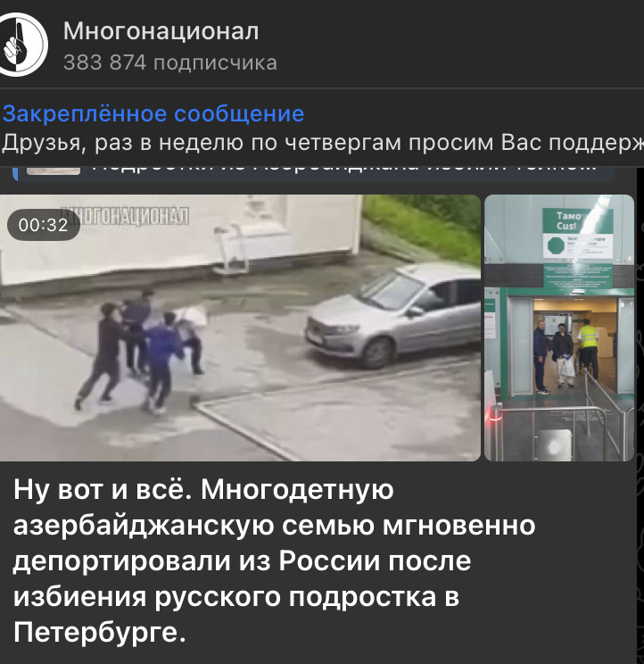Click the small reply thumbnail above the video

54,170
